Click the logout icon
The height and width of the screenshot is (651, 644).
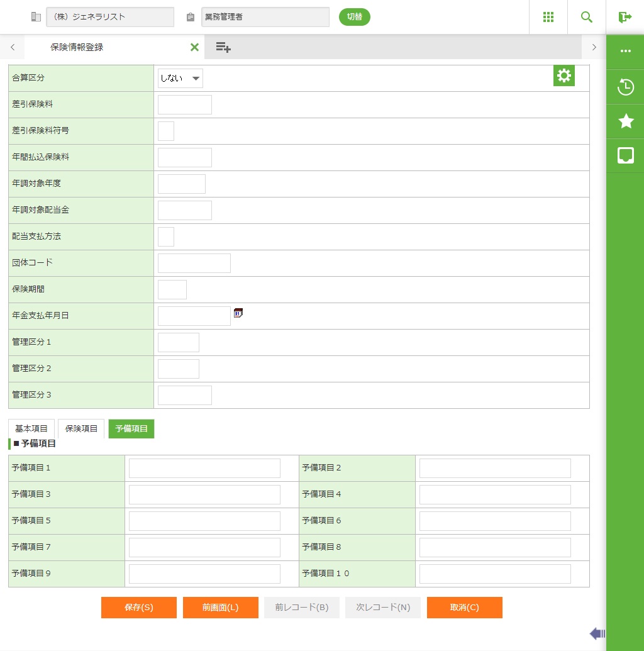[x=625, y=17]
